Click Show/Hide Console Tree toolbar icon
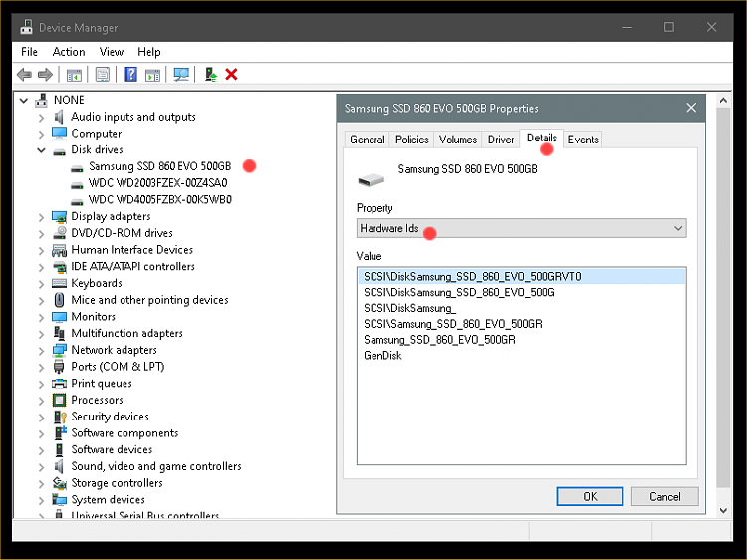 coord(74,75)
